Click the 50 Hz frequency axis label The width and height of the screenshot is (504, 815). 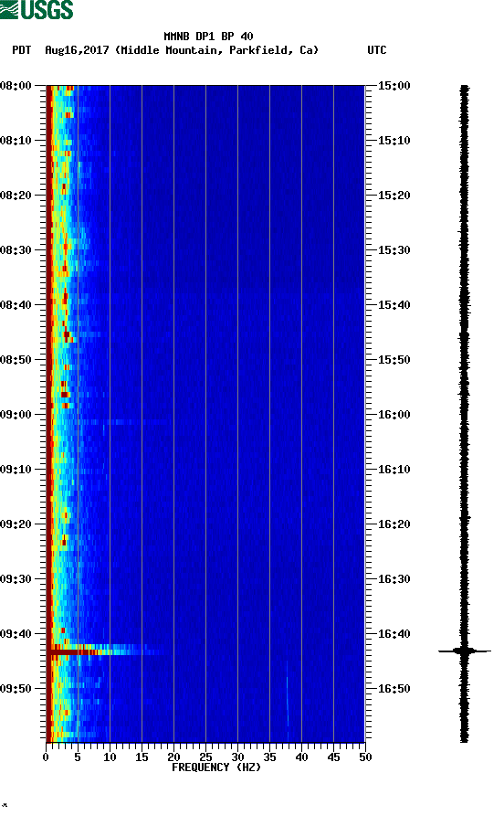click(x=365, y=757)
